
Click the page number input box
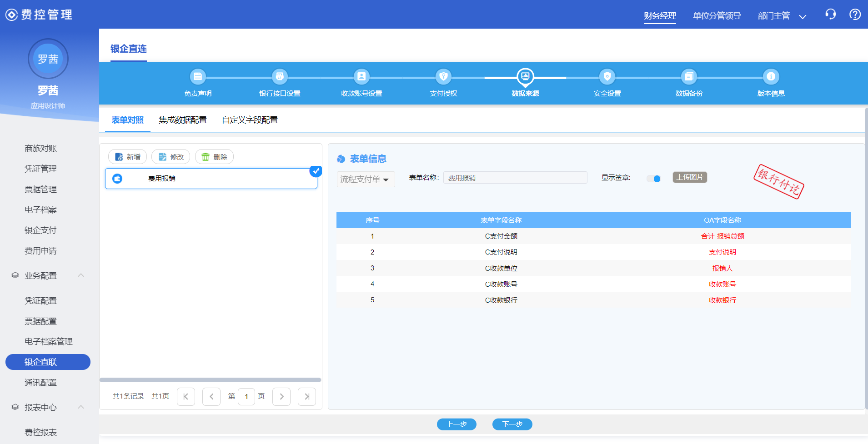click(x=246, y=396)
